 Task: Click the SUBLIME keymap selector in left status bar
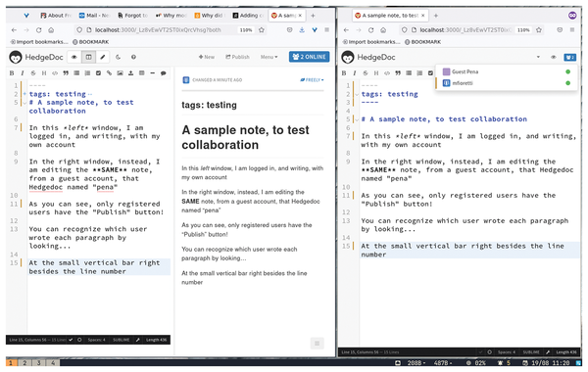[x=122, y=340]
